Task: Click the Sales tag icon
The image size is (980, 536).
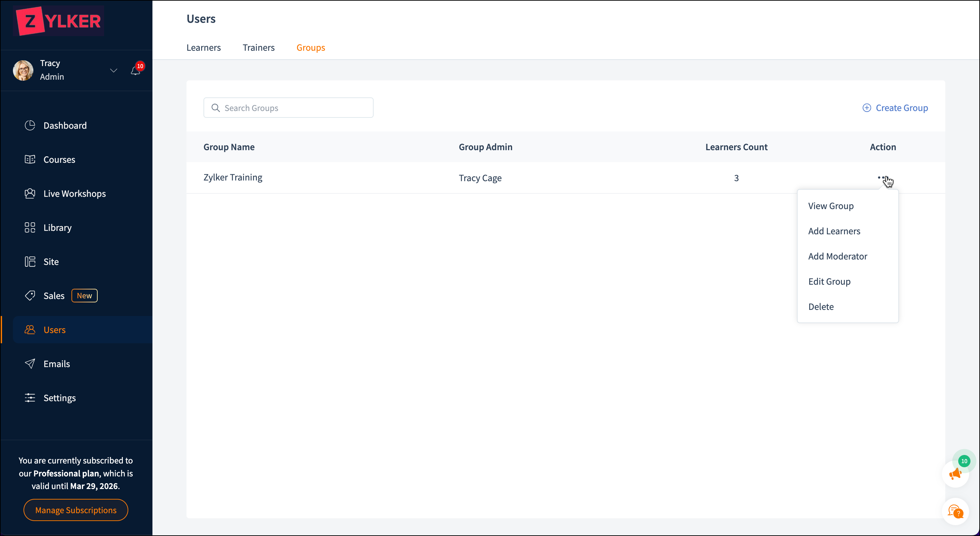Action: tap(30, 295)
